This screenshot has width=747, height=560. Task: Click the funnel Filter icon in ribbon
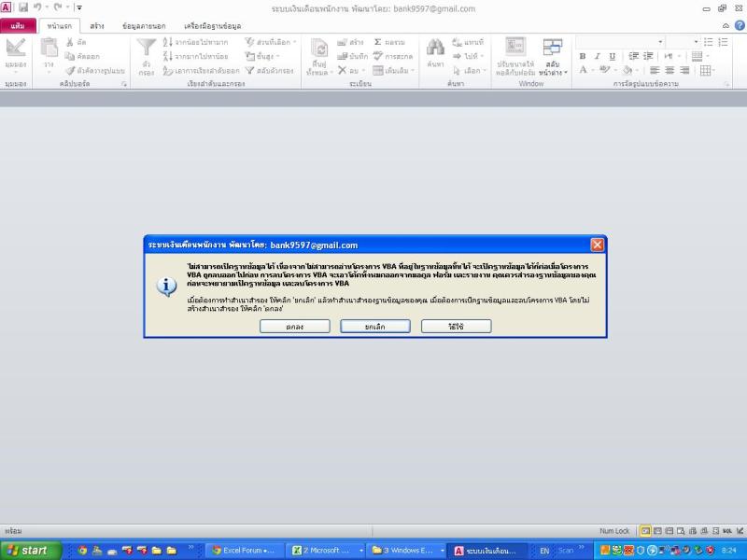coord(146,49)
